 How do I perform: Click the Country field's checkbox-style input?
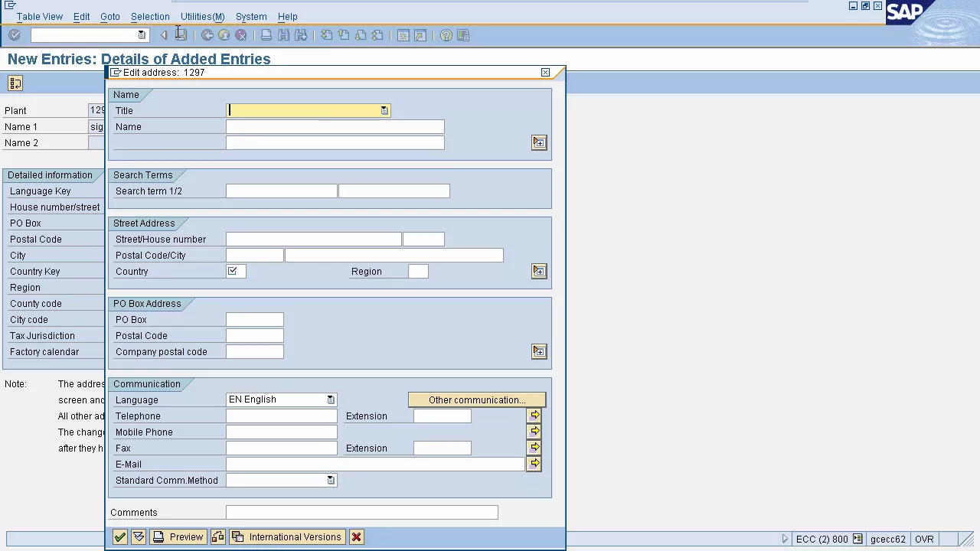click(236, 271)
